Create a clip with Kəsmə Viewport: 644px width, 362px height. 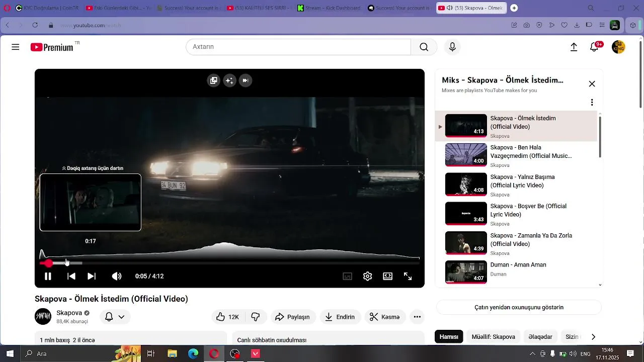385,317
